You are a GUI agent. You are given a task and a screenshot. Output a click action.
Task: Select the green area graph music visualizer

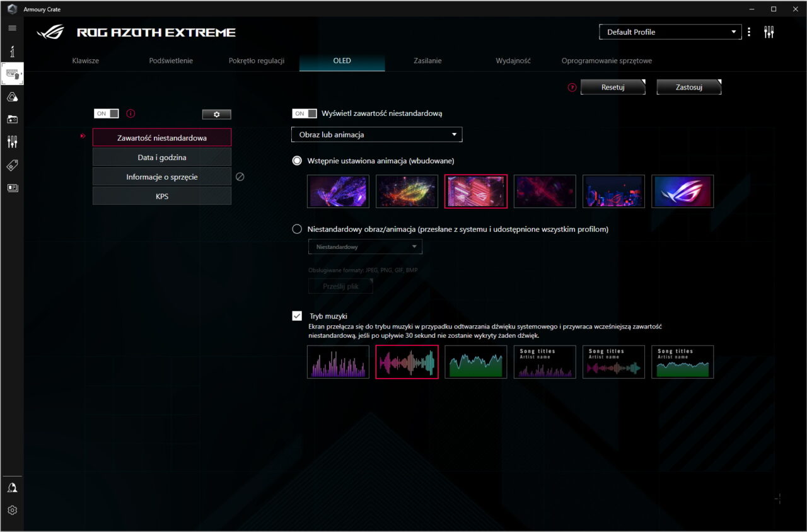pos(476,362)
